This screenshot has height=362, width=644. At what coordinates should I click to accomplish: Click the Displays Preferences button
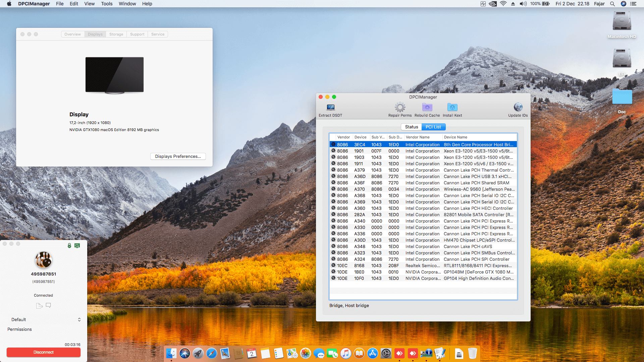(x=178, y=157)
